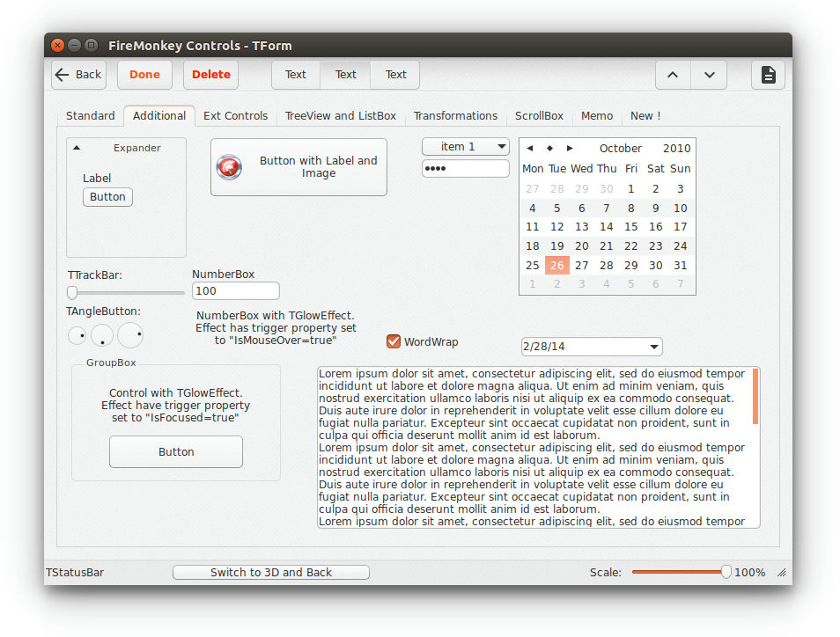Screen dimensions: 840x637
Task: Click the middle Text segmented button
Action: pyautogui.click(x=345, y=75)
